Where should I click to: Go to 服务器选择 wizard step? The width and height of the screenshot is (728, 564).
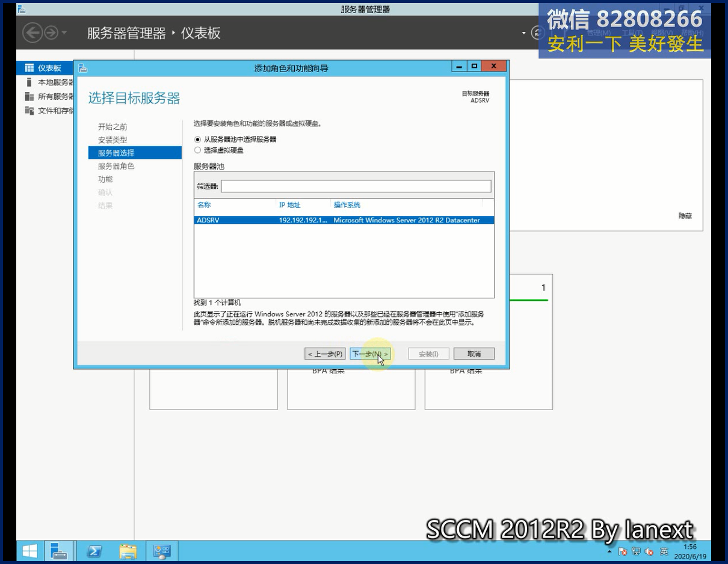(x=135, y=153)
